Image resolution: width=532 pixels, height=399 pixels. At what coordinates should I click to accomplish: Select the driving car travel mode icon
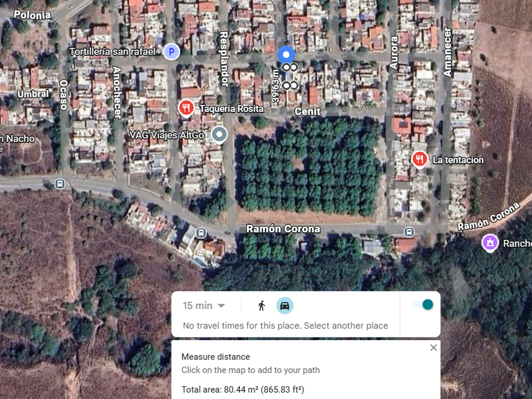284,305
